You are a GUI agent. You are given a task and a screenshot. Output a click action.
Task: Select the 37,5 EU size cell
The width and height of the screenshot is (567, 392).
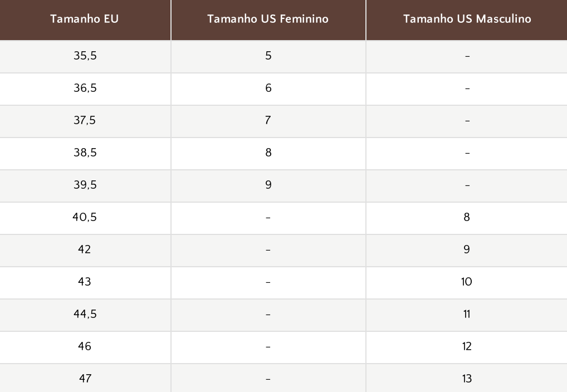coord(85,121)
